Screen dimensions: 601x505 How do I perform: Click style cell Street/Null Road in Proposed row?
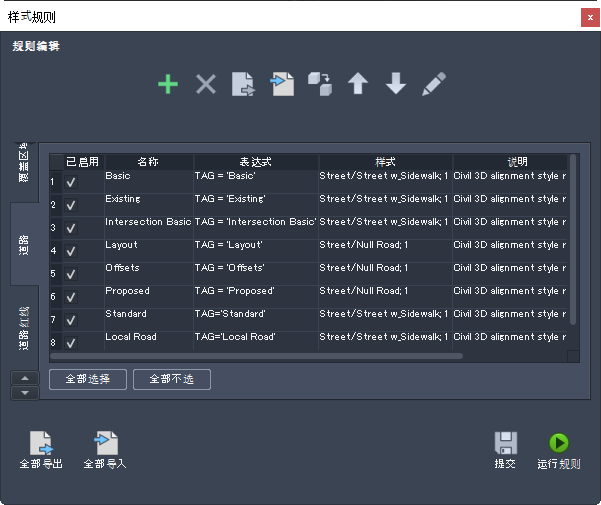[x=385, y=297]
